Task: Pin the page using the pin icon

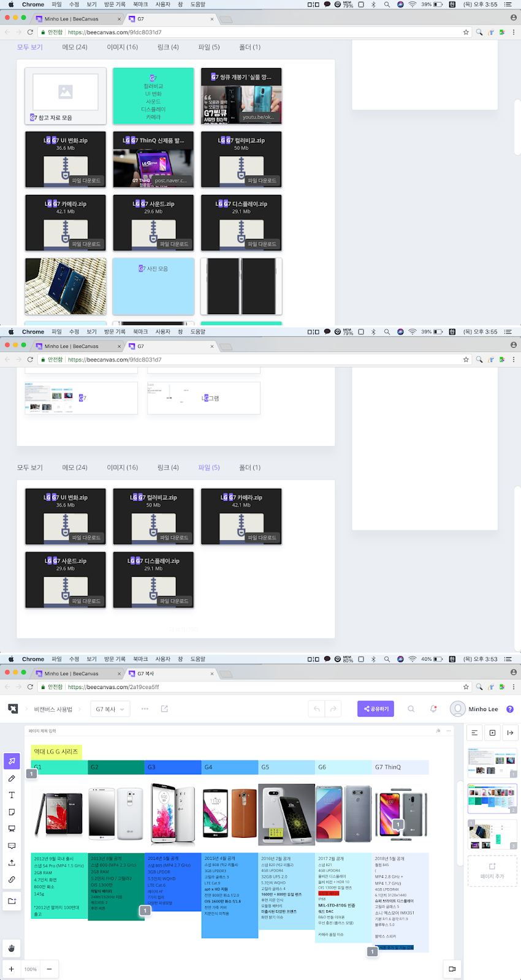Action: tap(438, 731)
